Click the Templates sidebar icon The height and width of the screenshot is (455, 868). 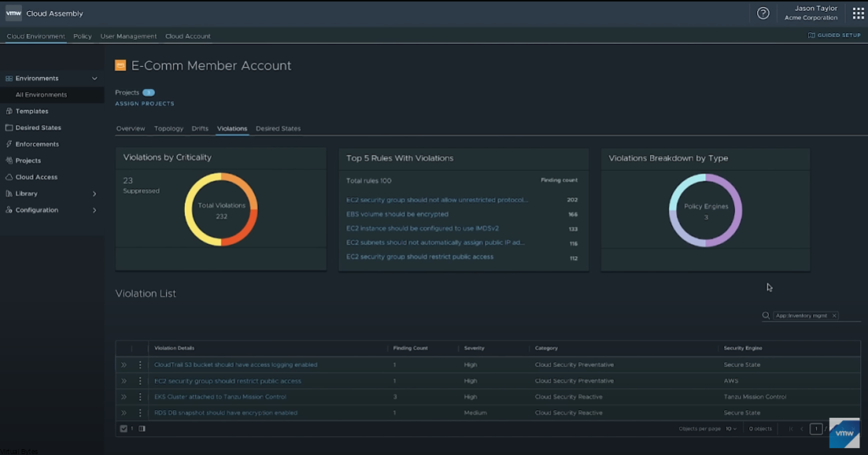tap(8, 111)
